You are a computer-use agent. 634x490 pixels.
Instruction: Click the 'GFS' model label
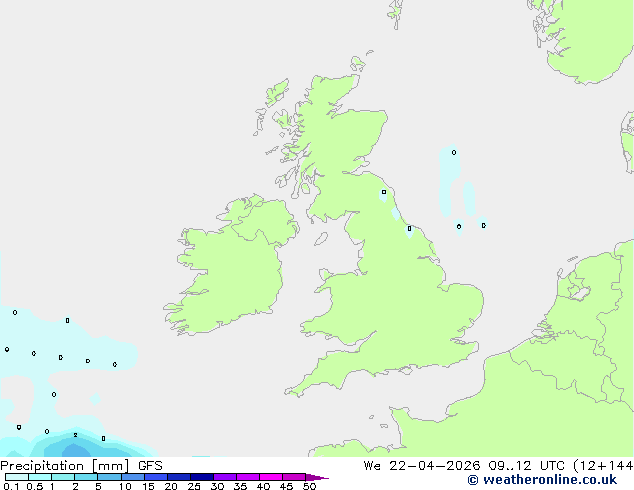click(150, 466)
